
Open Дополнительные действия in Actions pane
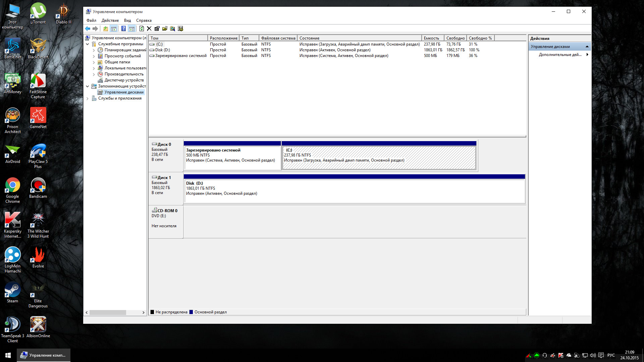560,55
